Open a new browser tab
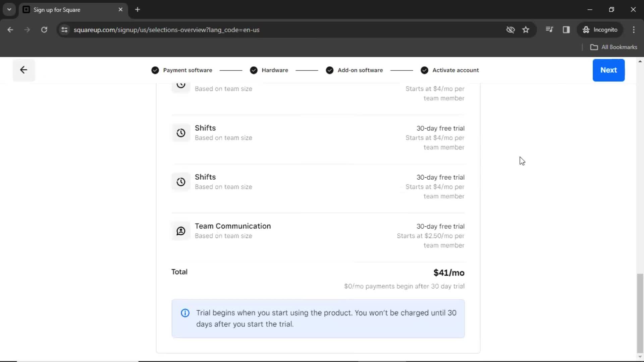 click(138, 10)
